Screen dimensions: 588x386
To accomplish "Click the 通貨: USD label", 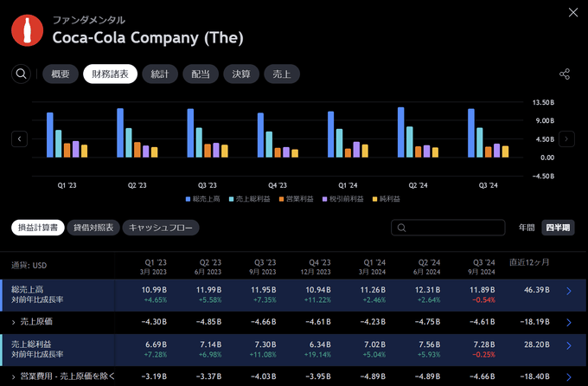I will click(29, 266).
